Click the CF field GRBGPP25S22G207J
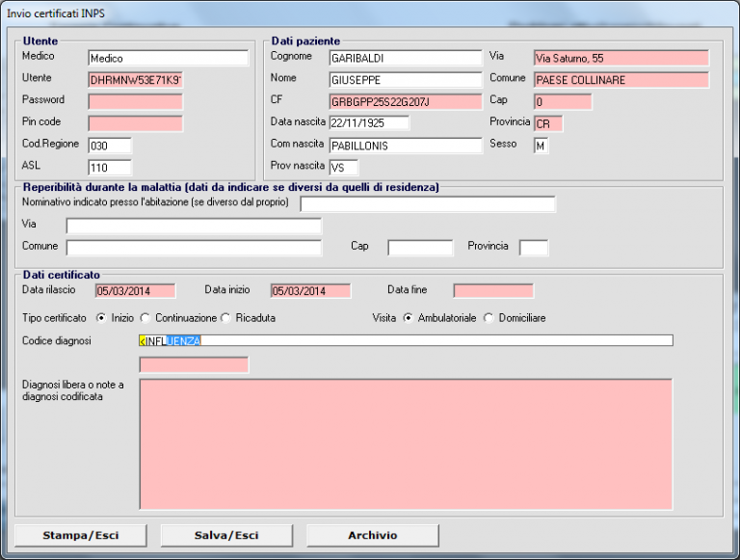Viewport: 740px width, 560px height. [x=406, y=101]
